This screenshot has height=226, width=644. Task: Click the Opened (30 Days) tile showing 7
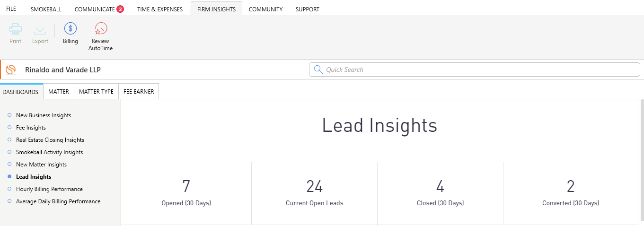pos(186,193)
